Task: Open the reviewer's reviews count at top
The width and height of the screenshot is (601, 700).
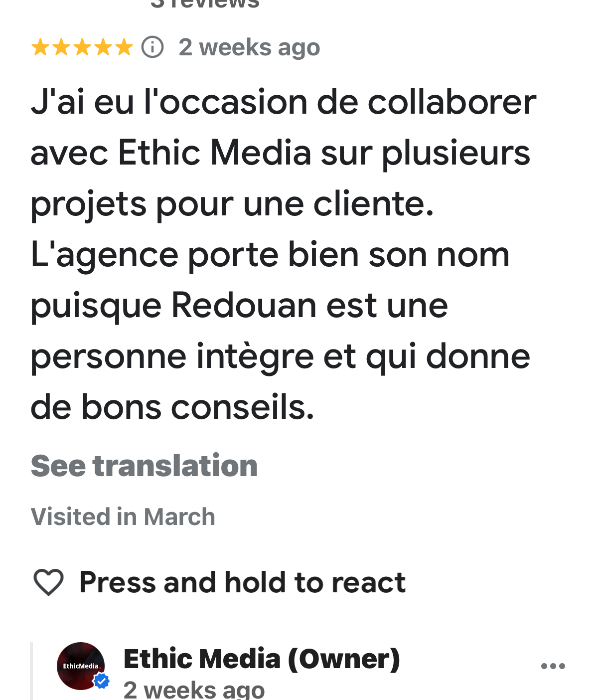Action: [205, 4]
